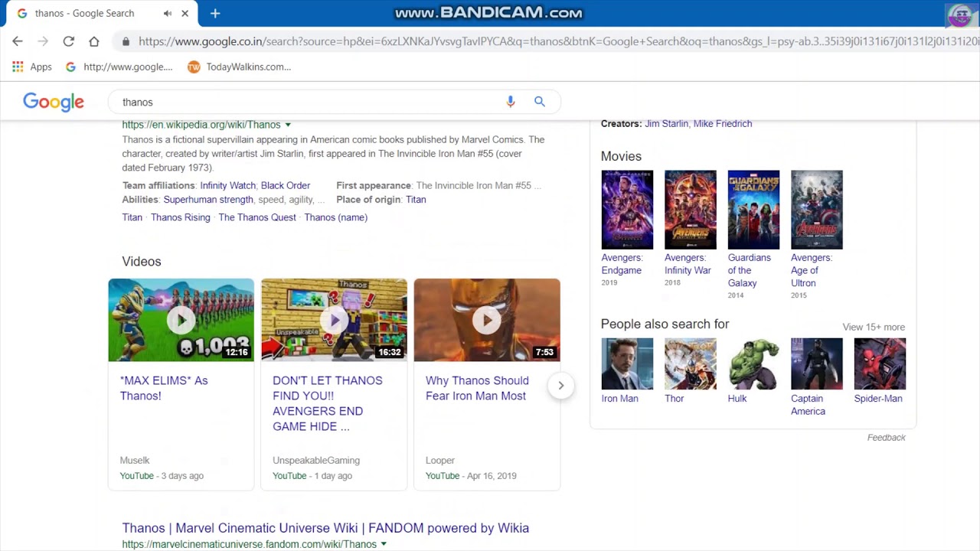The height and width of the screenshot is (551, 980).
Task: Click the Chrome profile avatar
Action: [960, 16]
